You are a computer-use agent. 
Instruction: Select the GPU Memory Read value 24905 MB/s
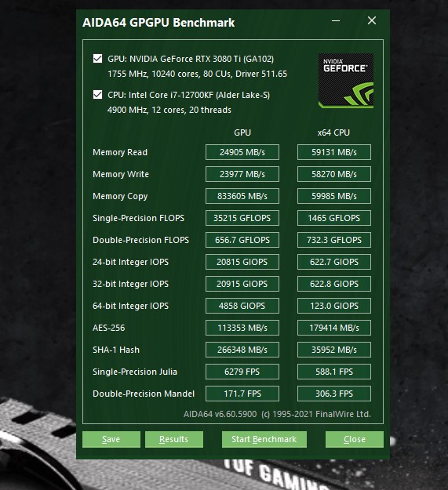[x=242, y=152]
